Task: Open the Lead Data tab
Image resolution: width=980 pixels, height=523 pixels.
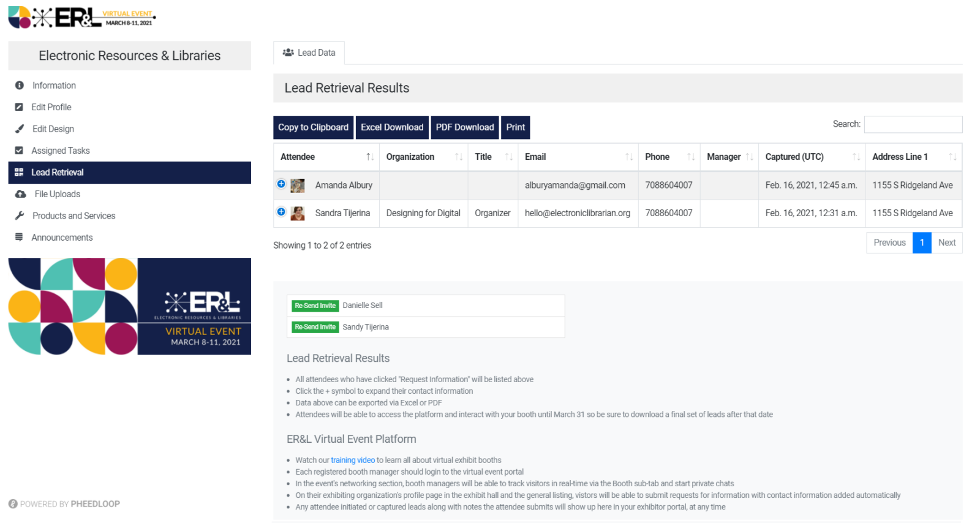Action: click(x=309, y=53)
